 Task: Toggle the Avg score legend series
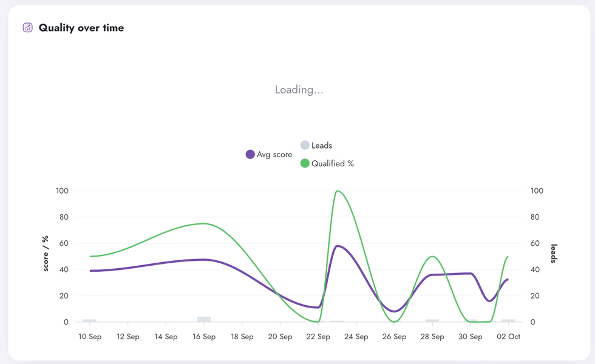coord(269,154)
